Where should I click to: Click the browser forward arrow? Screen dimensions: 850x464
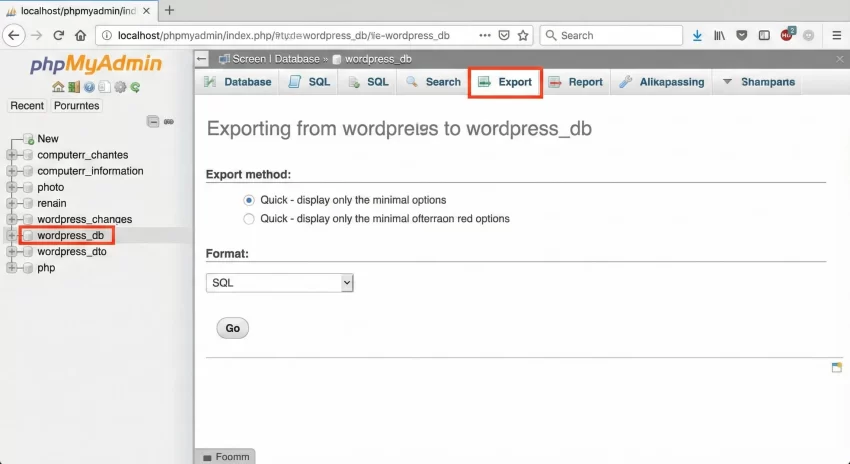[x=36, y=36]
